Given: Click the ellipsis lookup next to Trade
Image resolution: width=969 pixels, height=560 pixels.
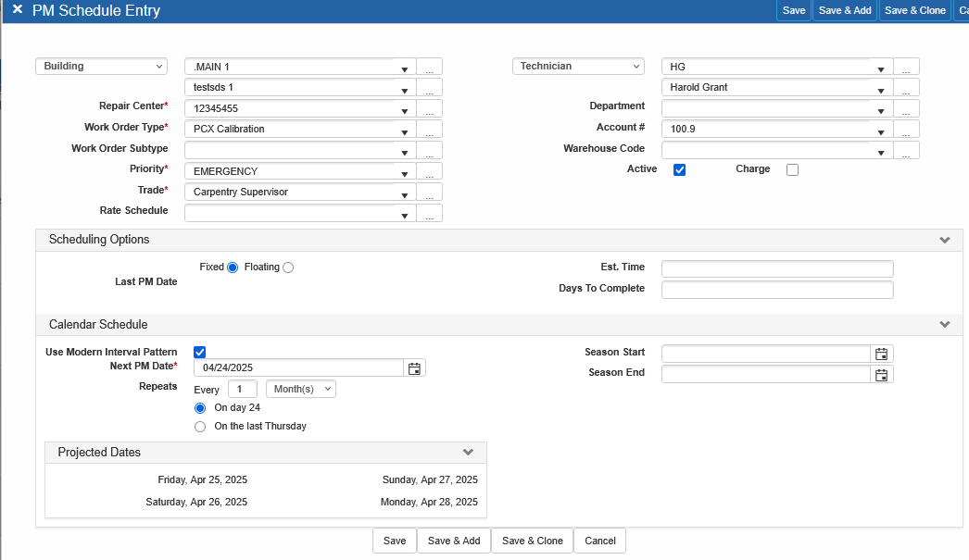Looking at the screenshot, I should point(429,193).
